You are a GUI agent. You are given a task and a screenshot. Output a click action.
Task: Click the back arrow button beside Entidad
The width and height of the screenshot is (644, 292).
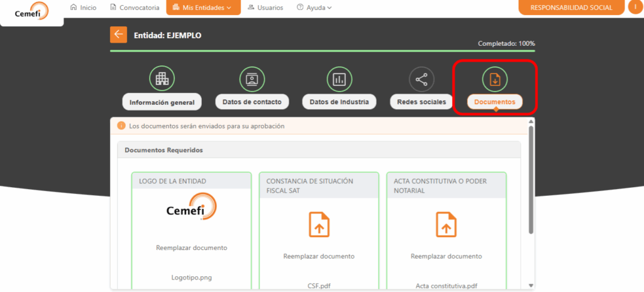(x=118, y=35)
